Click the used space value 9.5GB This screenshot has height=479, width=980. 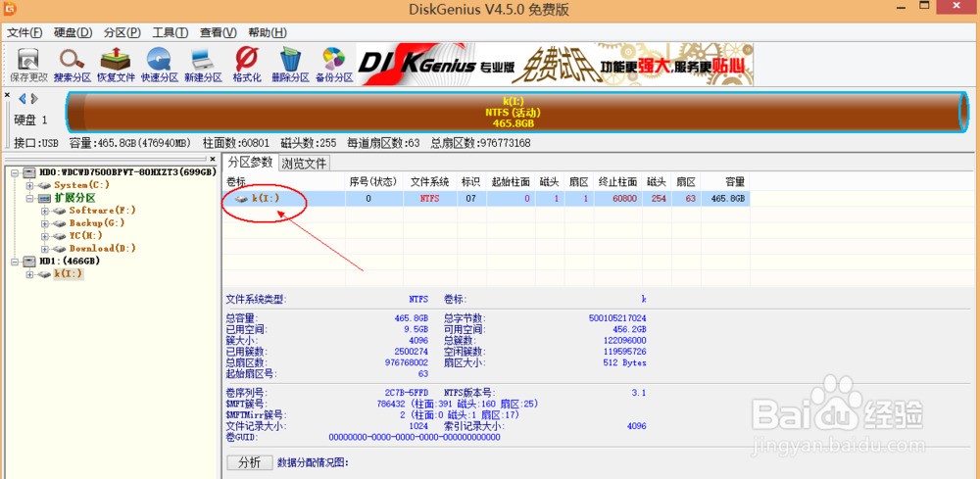(415, 329)
